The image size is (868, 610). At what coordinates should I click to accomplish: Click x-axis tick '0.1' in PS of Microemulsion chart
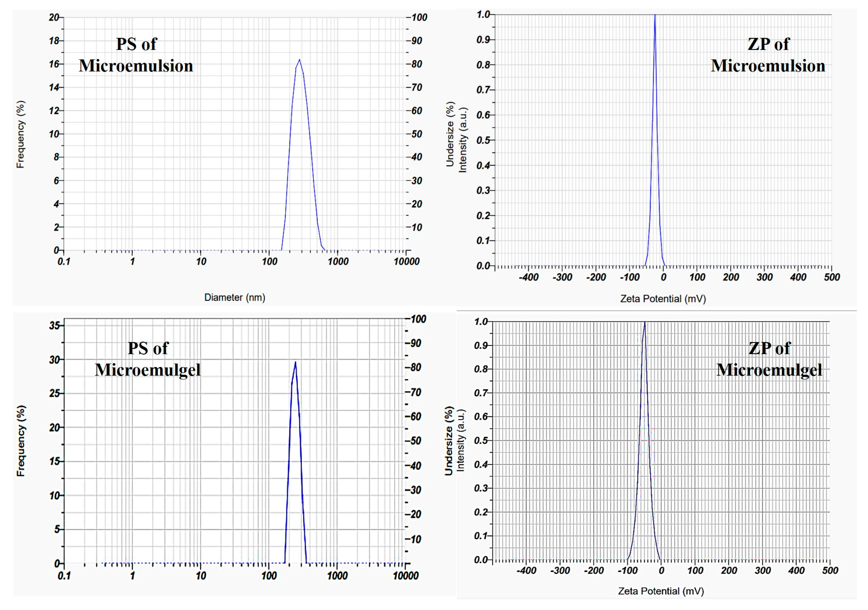point(64,262)
